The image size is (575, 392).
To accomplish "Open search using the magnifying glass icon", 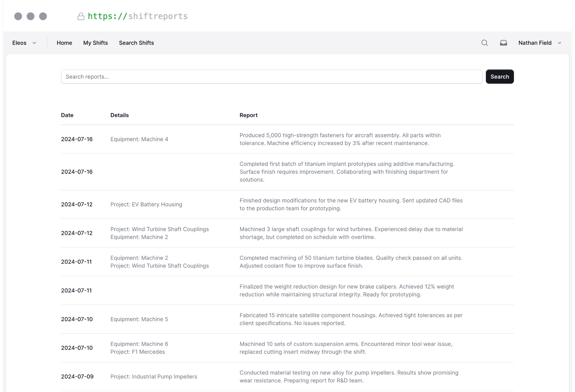I will [484, 43].
